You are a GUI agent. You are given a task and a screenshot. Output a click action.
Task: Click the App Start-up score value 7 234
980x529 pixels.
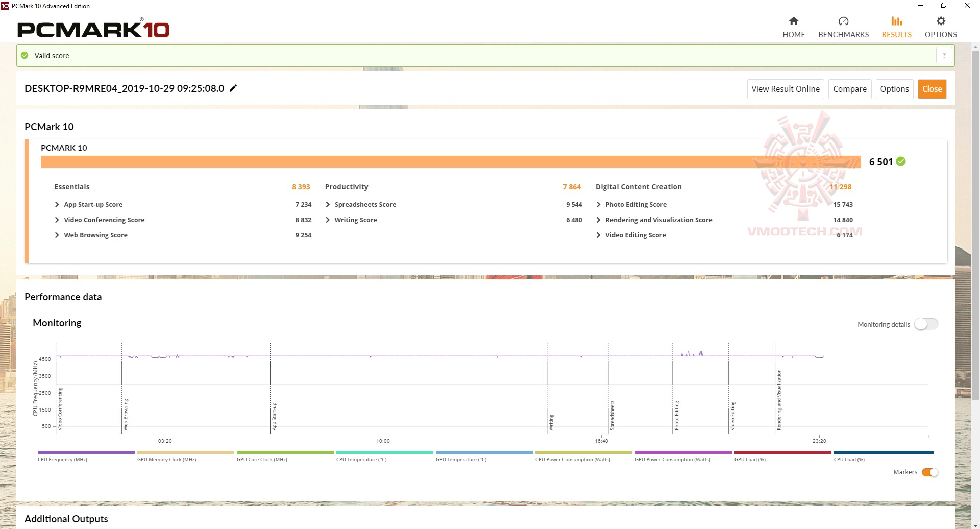point(303,204)
